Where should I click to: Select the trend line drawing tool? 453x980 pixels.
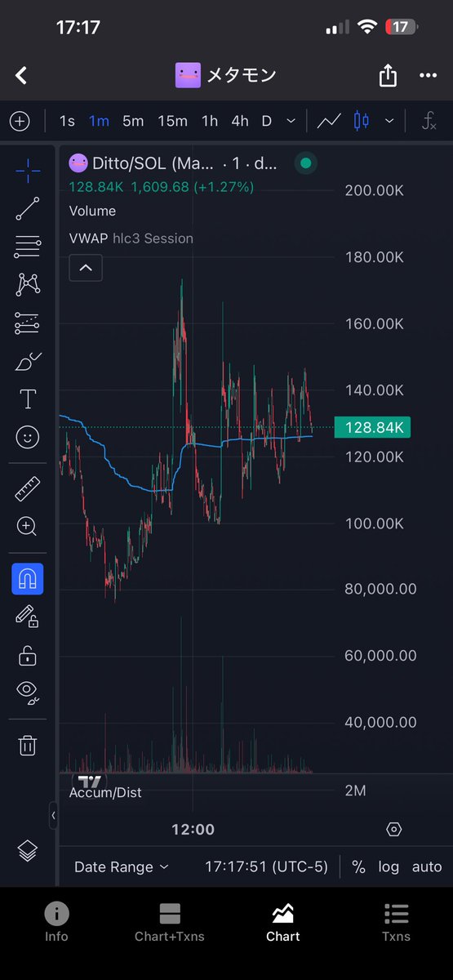28,208
